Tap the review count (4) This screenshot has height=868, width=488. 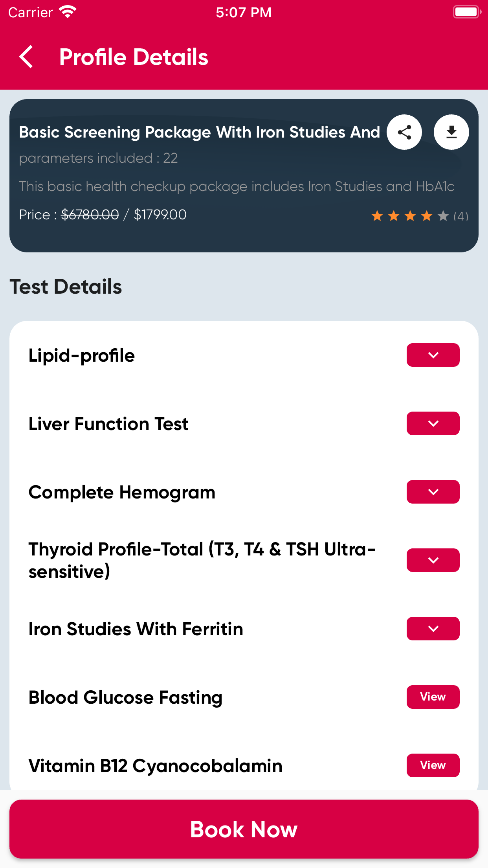pyautogui.click(x=461, y=216)
